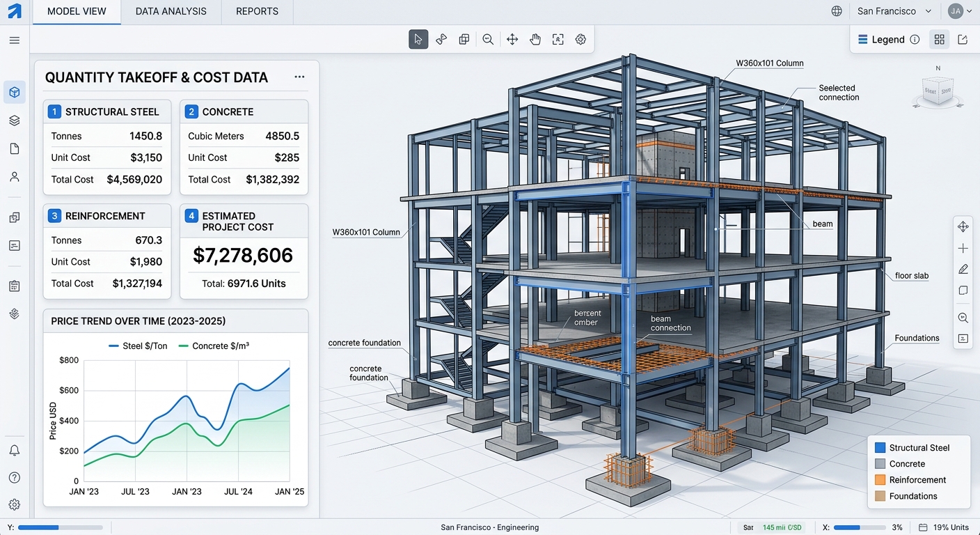Click the 3D model cube sidebar icon
980x535 pixels.
coord(15,92)
